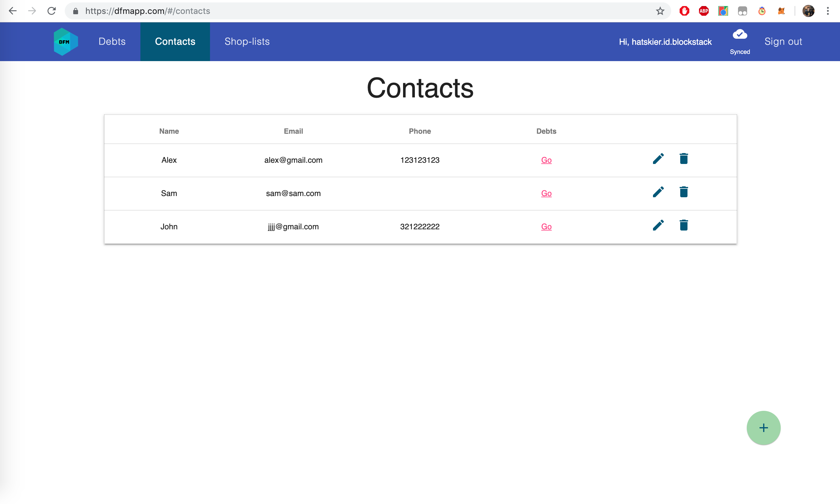Follow the Go debts link for Alex

coord(546,160)
